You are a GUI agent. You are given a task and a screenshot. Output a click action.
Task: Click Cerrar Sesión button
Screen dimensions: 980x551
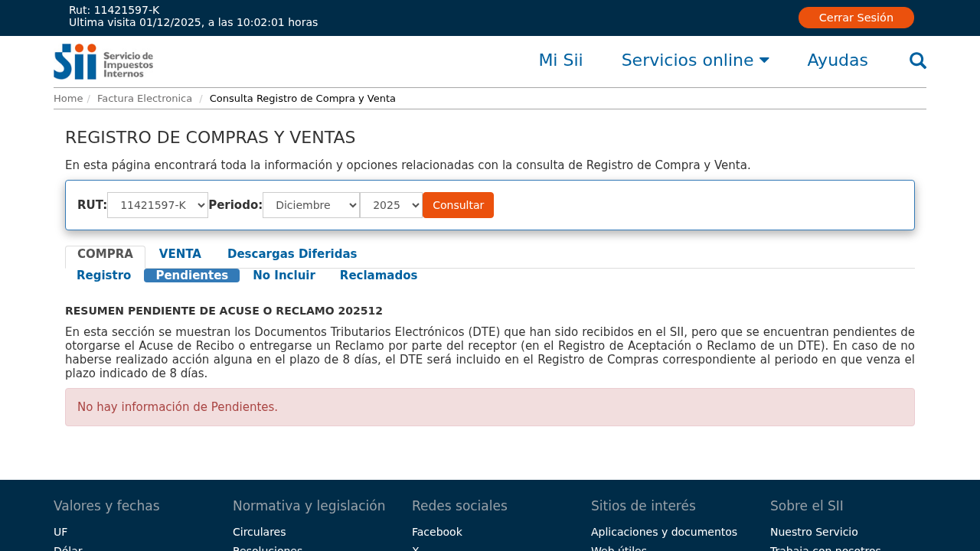click(x=855, y=18)
